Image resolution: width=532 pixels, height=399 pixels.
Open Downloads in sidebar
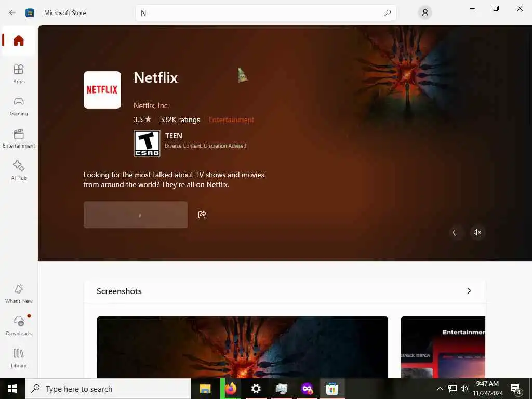click(x=19, y=326)
